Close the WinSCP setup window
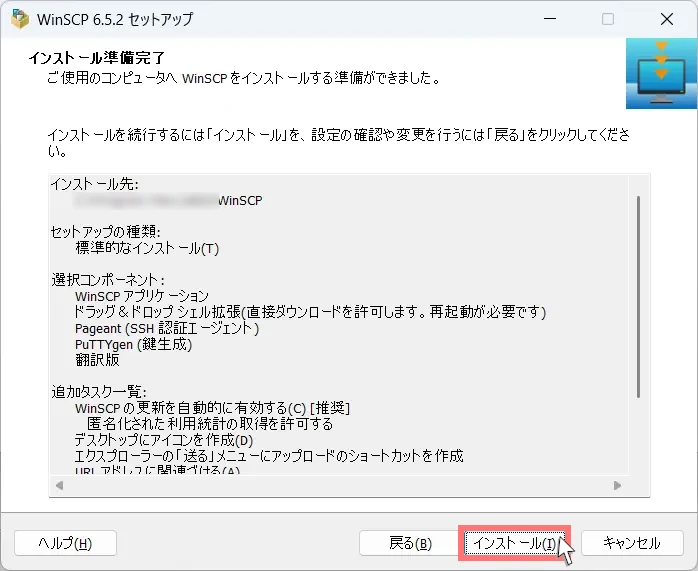This screenshot has width=698, height=571. [666, 19]
